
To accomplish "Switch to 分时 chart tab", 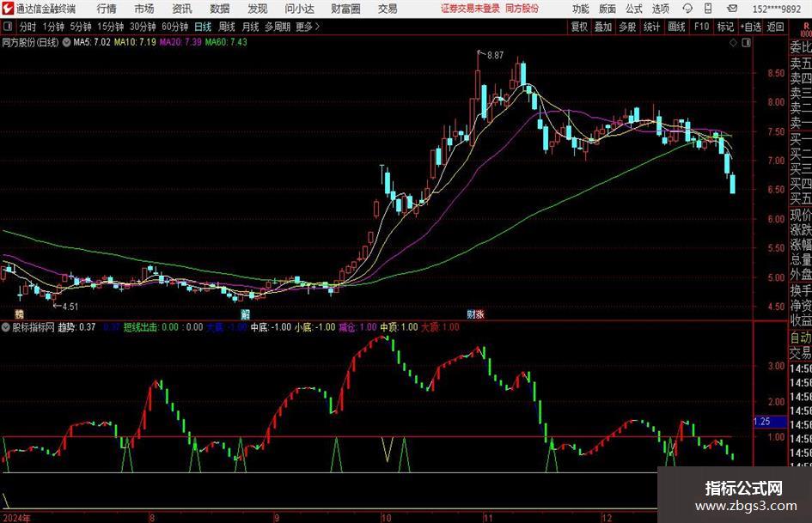I will click(28, 27).
